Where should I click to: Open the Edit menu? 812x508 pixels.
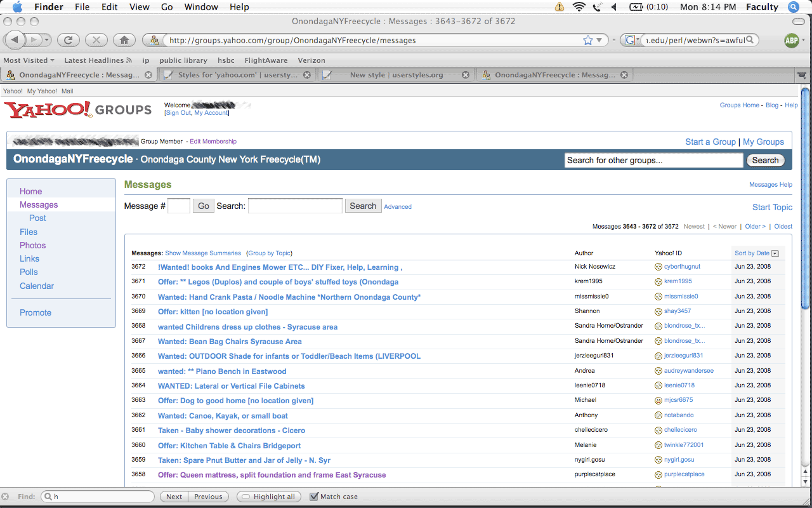click(x=110, y=7)
